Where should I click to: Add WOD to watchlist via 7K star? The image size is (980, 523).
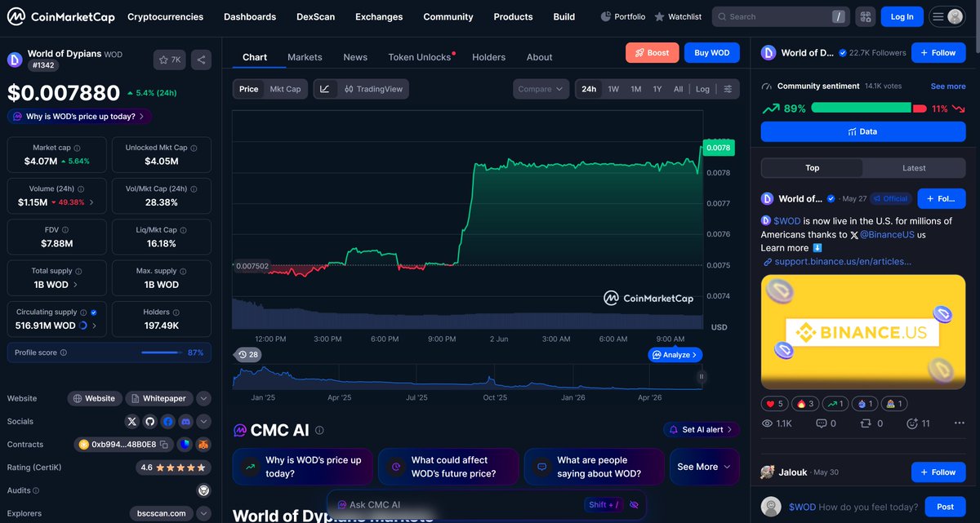tap(170, 60)
